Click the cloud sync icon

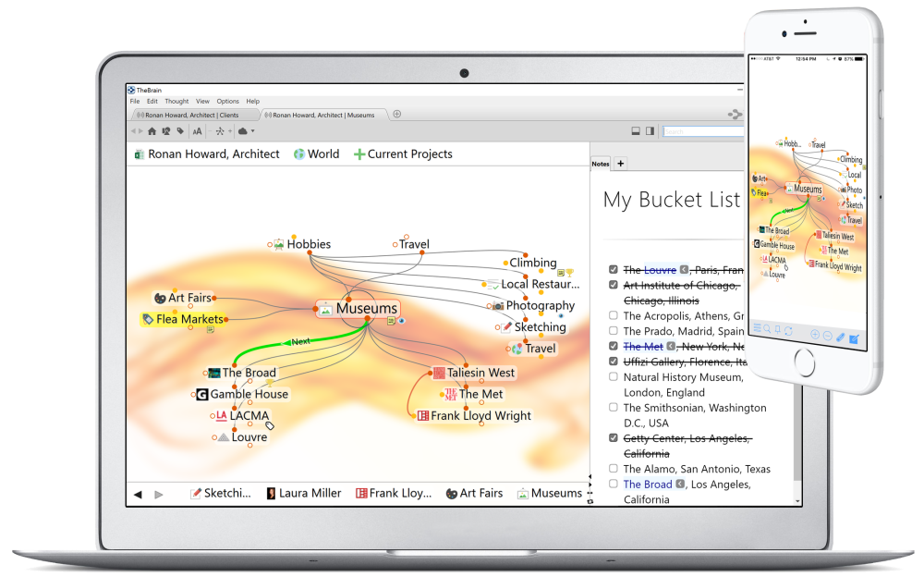(x=243, y=131)
